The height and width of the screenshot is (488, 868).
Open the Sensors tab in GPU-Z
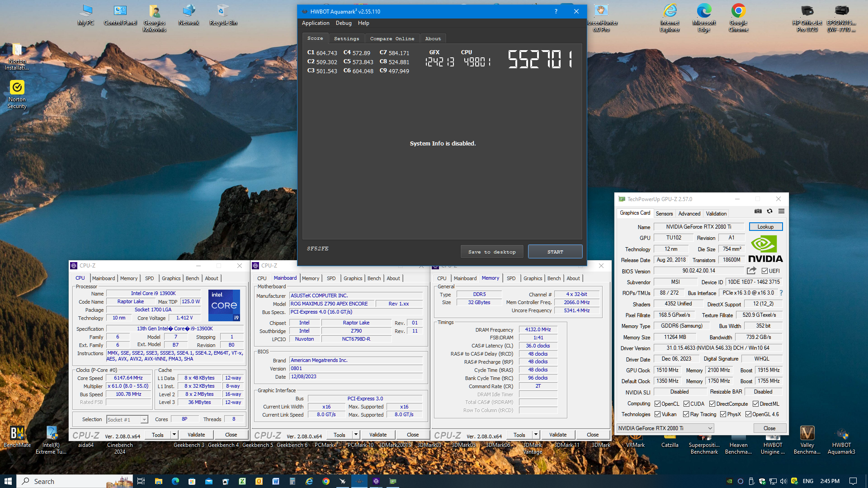[x=664, y=214]
